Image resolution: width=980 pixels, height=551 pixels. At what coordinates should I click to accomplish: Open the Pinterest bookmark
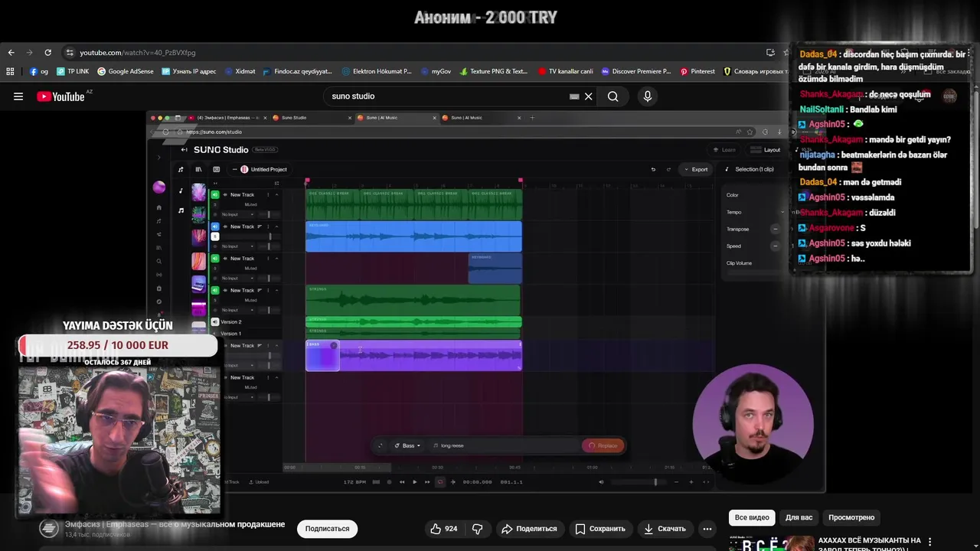click(697, 71)
